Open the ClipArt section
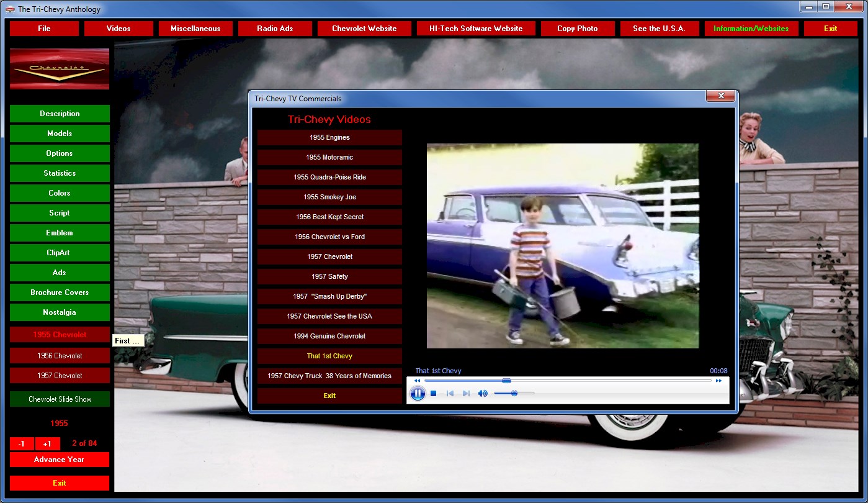 point(60,253)
